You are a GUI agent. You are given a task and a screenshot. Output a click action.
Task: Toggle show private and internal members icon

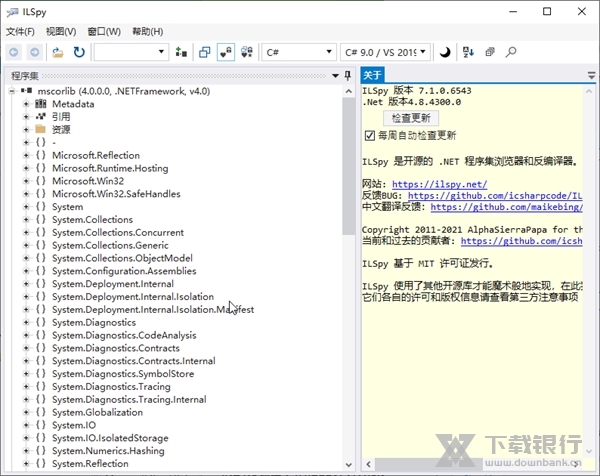[x=226, y=52]
